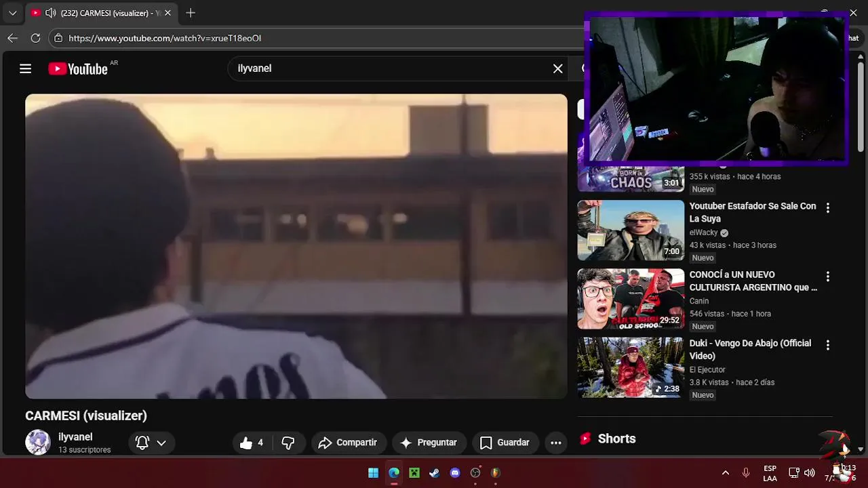868x488 pixels.
Task: Visit the Canin channel
Action: point(699,301)
